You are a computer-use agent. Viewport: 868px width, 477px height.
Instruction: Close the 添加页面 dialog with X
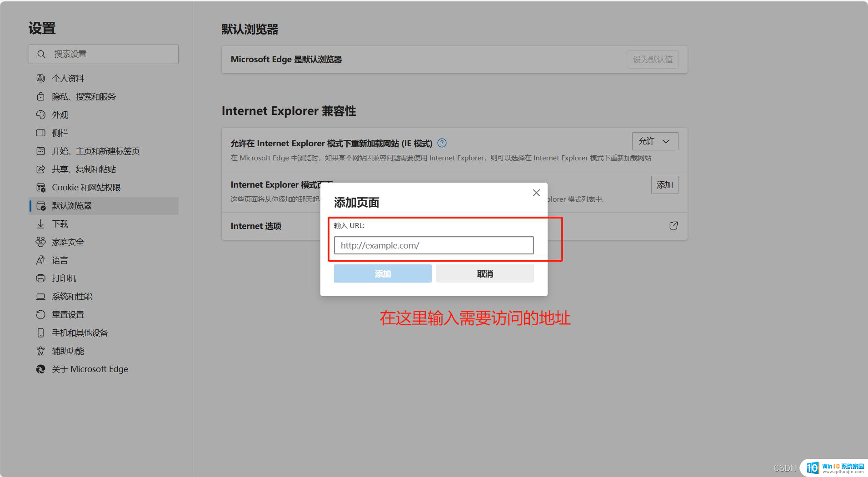click(x=536, y=193)
